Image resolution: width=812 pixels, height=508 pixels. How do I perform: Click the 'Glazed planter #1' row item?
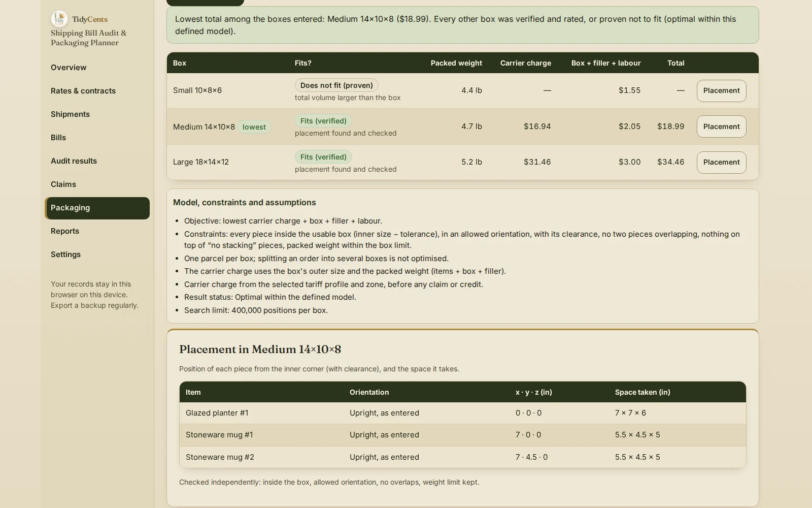(217, 413)
